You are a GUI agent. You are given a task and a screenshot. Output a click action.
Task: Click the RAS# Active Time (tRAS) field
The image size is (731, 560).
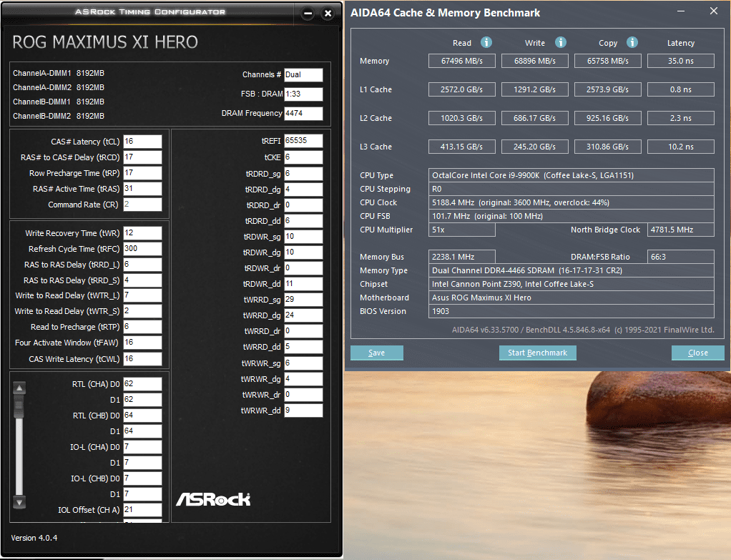coord(142,189)
